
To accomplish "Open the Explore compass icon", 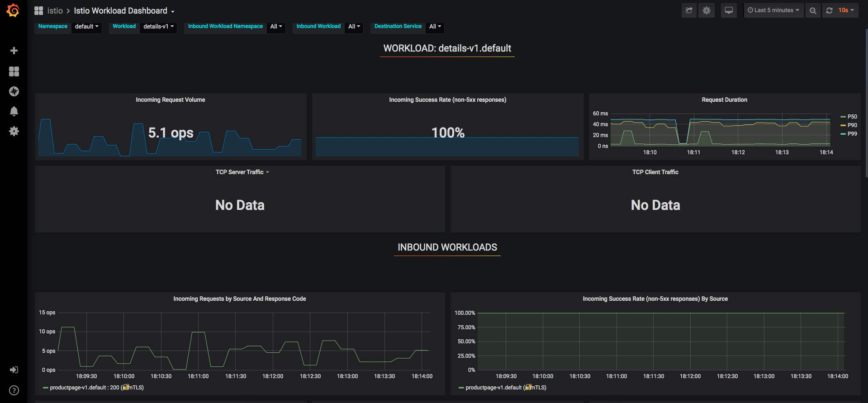I will click(x=14, y=91).
